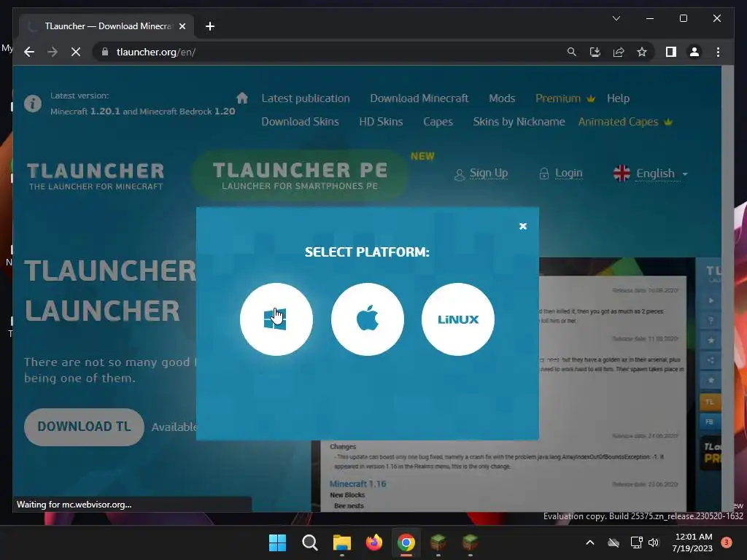Close the TLauncher browser tab
The image size is (747, 560).
tap(182, 26)
